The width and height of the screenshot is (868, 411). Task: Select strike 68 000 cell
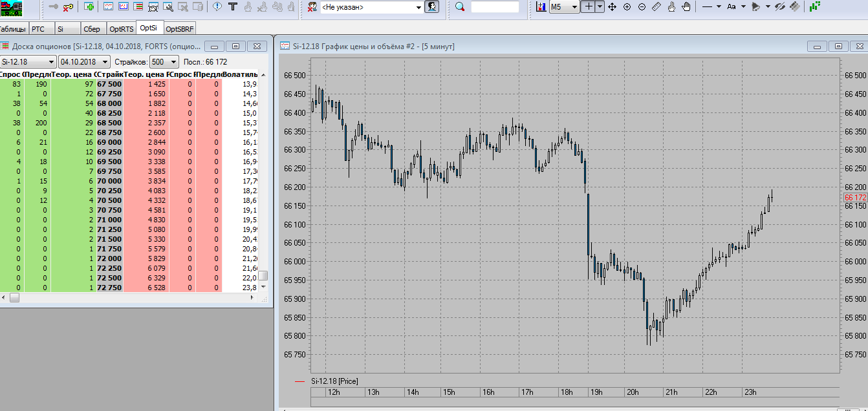pyautogui.click(x=109, y=103)
